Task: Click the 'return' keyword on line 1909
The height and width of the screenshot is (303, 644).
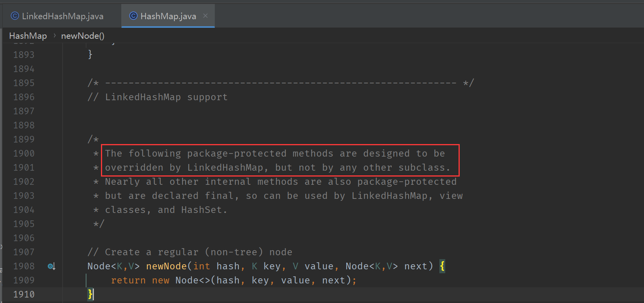Action: click(x=128, y=280)
